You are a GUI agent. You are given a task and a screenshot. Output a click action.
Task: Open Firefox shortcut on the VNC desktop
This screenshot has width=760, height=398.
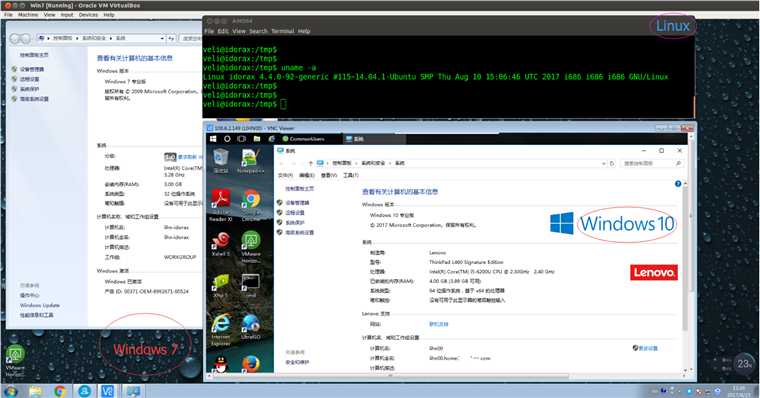point(251,364)
